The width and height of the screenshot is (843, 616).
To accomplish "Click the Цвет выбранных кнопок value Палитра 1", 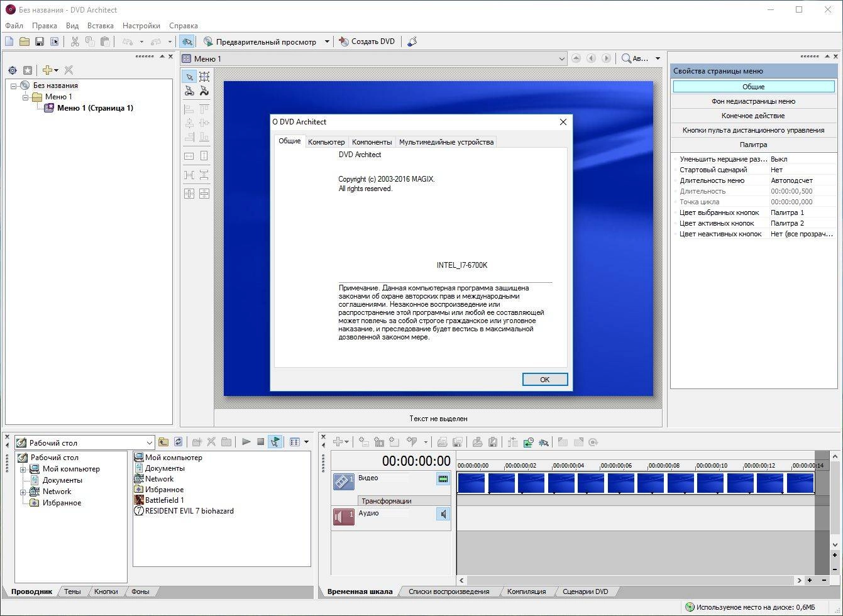I will (x=787, y=212).
